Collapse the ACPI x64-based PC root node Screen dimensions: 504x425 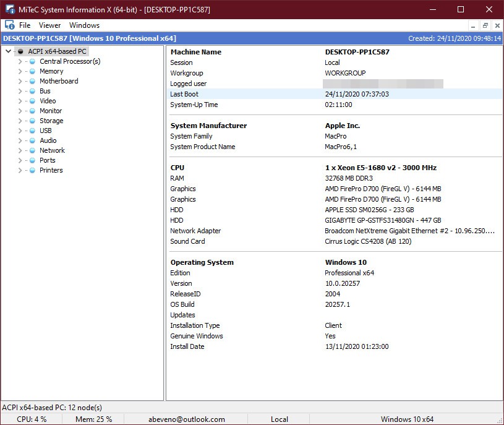pyautogui.click(x=9, y=51)
